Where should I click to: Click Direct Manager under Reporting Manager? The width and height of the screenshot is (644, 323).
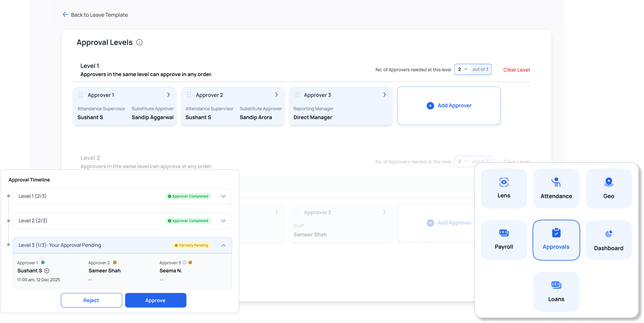[313, 117]
